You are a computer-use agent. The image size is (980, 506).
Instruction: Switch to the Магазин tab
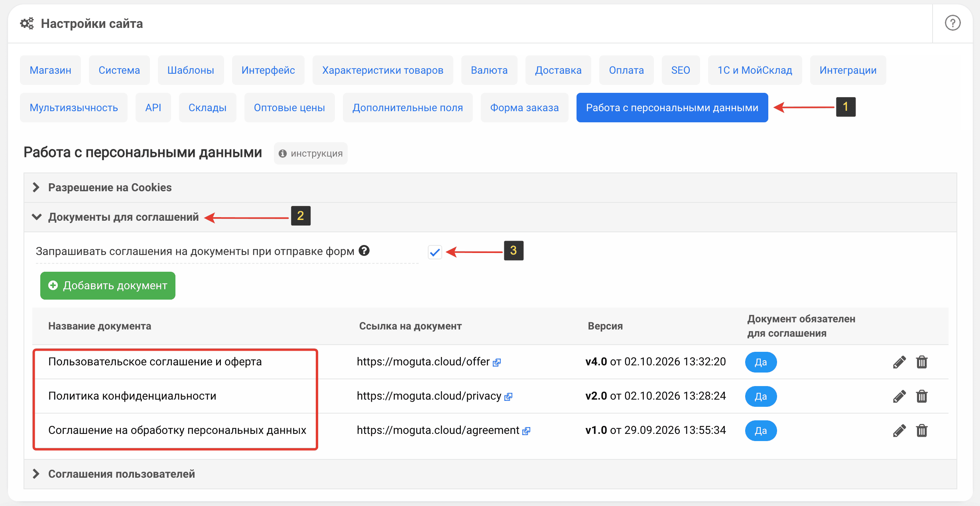(51, 70)
